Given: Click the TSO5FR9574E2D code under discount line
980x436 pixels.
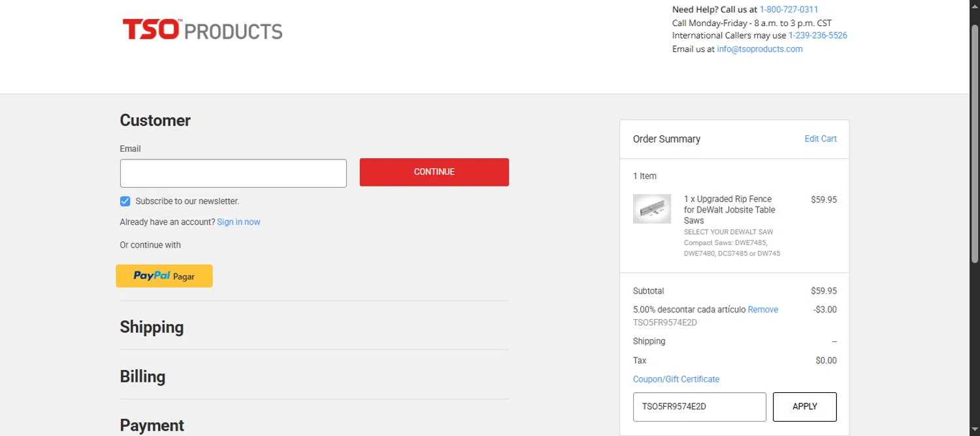Looking at the screenshot, I should pyautogui.click(x=665, y=322).
